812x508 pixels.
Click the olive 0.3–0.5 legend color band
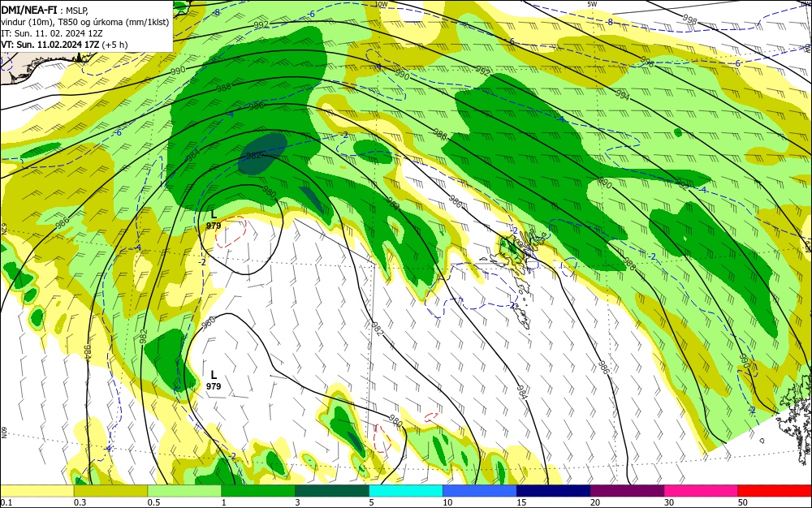pos(110,491)
